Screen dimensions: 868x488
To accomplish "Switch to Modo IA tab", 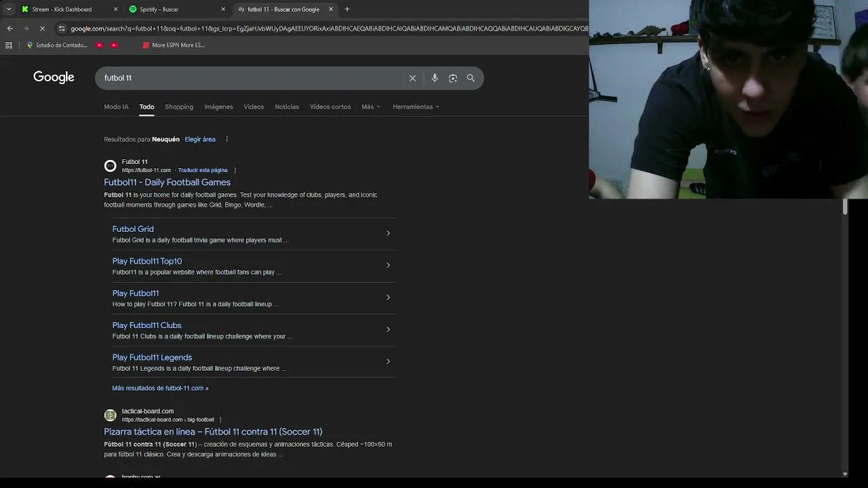I will point(116,106).
